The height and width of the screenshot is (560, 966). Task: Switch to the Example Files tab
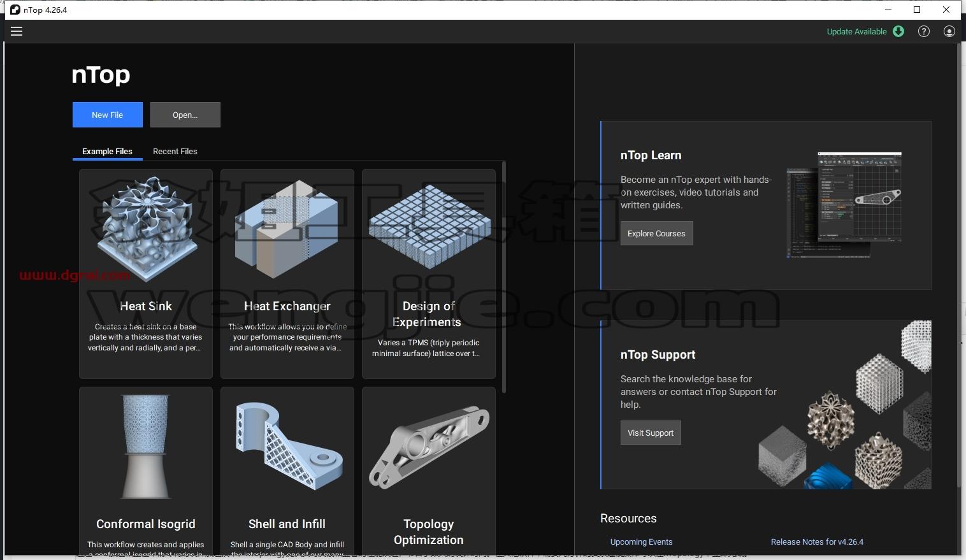[107, 152]
